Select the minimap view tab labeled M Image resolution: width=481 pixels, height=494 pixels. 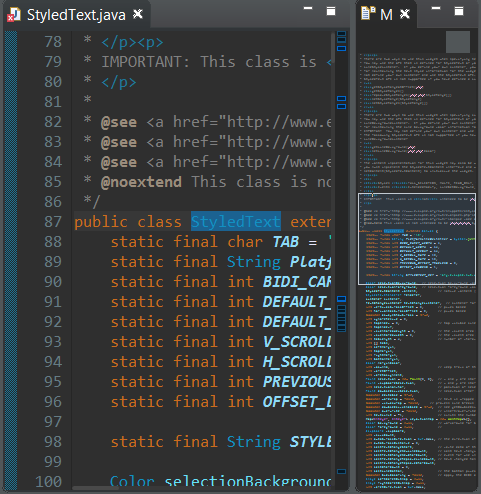coord(386,15)
